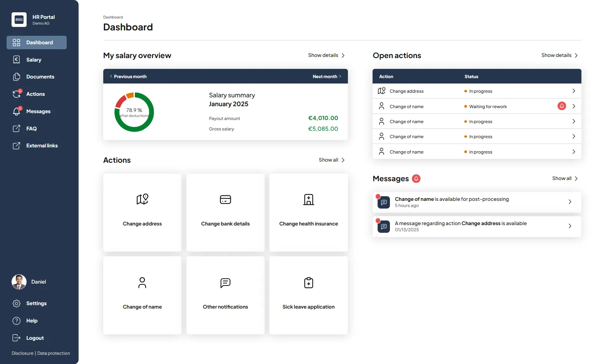Open Salary in the sidebar menu

click(x=34, y=60)
